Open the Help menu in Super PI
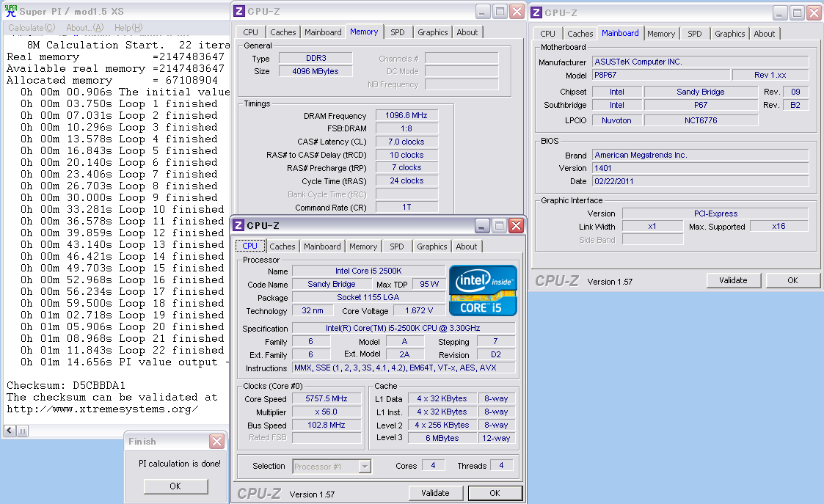824x504 pixels. (x=128, y=28)
